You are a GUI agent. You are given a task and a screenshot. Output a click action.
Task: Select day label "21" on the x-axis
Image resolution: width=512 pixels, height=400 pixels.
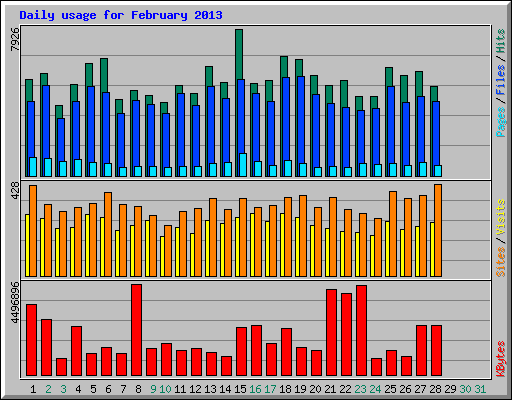[330, 389]
